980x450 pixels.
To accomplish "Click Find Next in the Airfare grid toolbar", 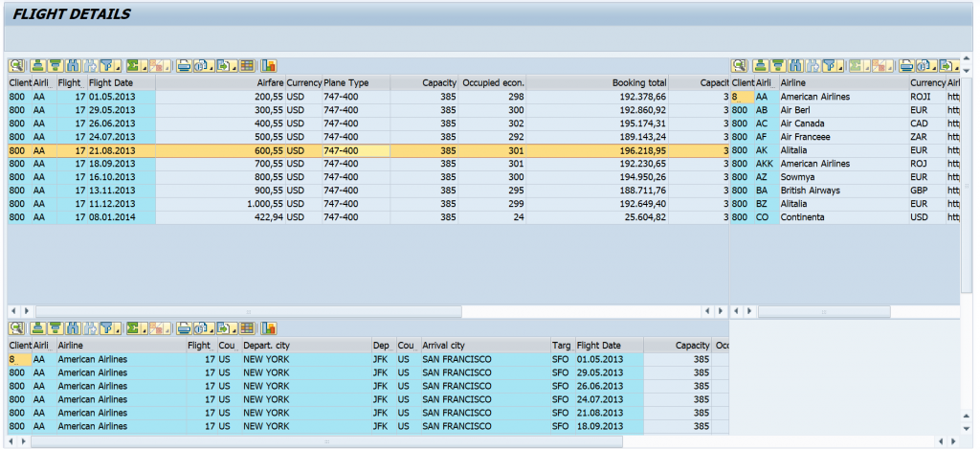I will pos(91,66).
